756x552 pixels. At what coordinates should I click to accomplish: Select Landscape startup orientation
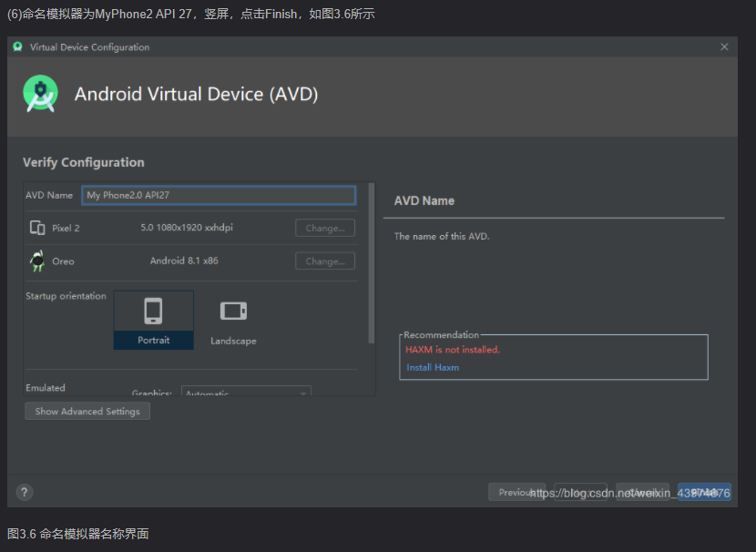click(x=233, y=319)
